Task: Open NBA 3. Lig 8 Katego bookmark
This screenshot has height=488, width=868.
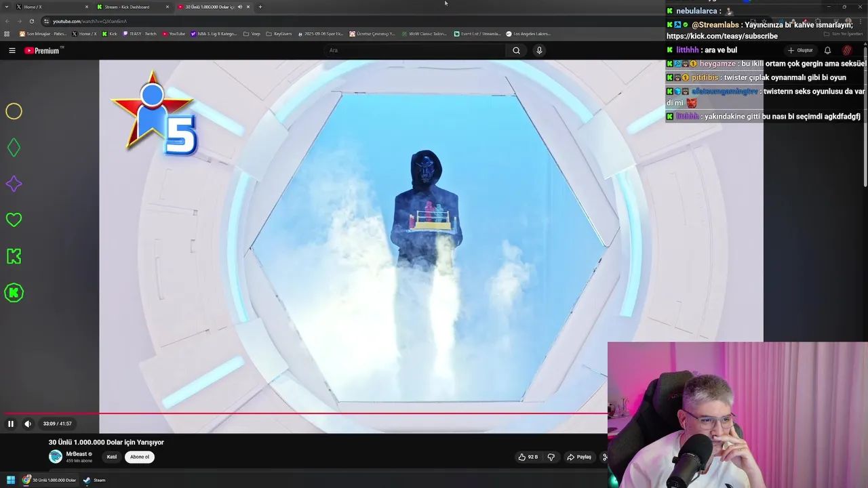Action: [x=214, y=34]
